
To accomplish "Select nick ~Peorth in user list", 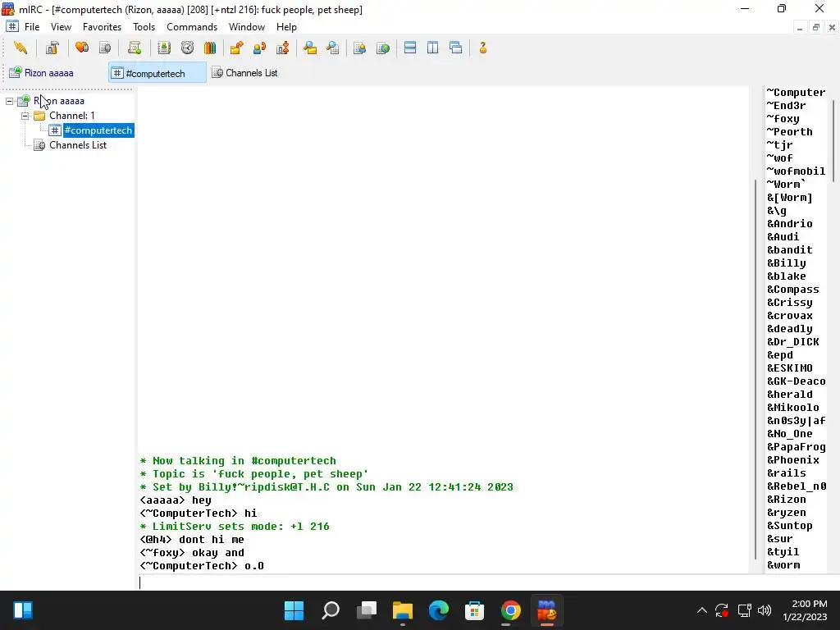I will (x=789, y=132).
